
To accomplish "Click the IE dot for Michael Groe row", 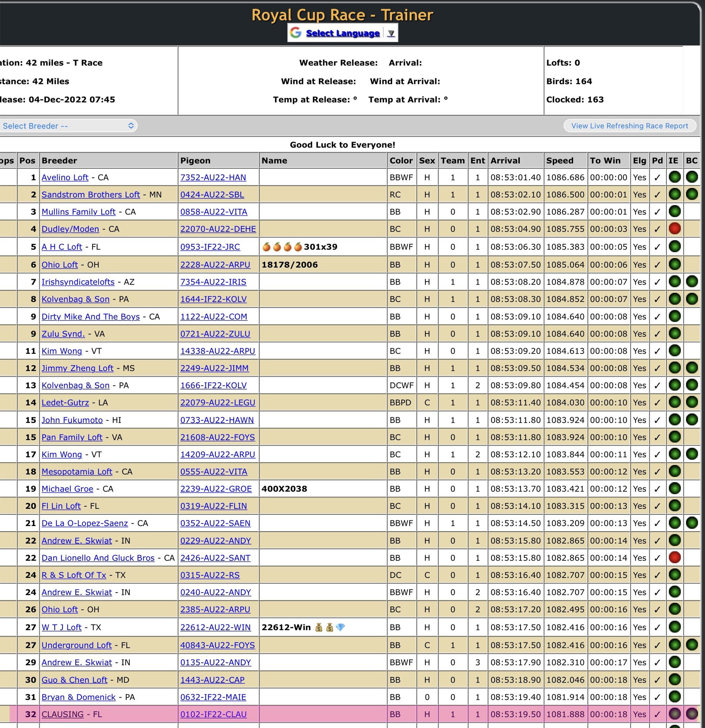I will point(675,488).
